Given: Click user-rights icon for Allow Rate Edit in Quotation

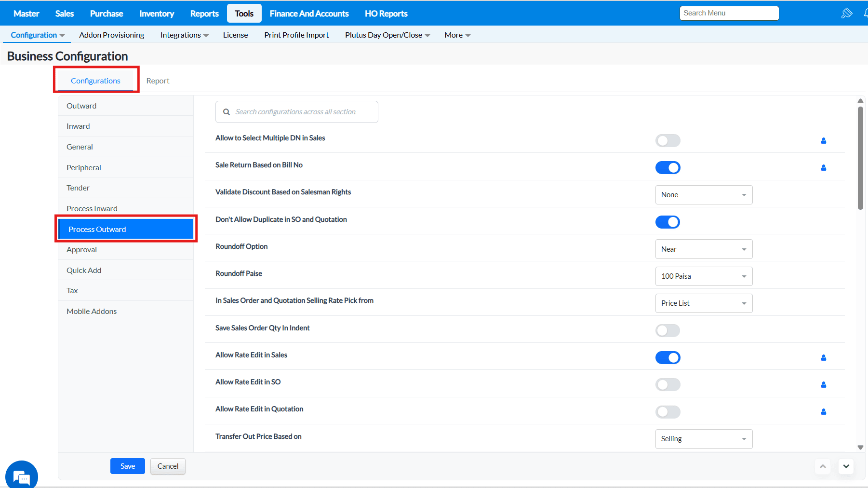Looking at the screenshot, I should [824, 412].
